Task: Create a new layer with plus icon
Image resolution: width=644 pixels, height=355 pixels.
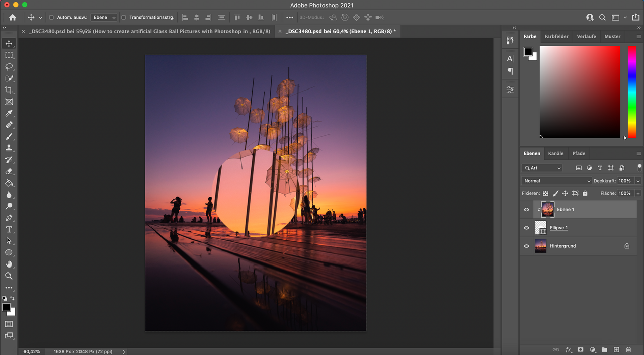Action: pyautogui.click(x=616, y=349)
